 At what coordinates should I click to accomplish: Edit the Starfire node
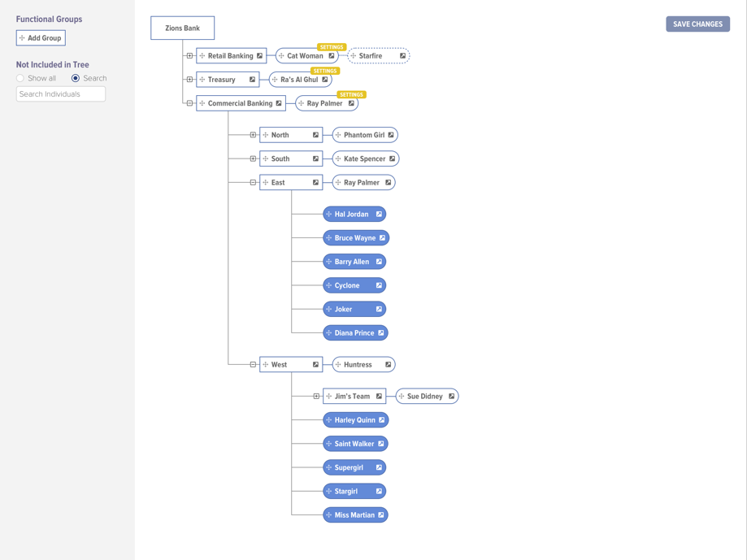pyautogui.click(x=403, y=55)
